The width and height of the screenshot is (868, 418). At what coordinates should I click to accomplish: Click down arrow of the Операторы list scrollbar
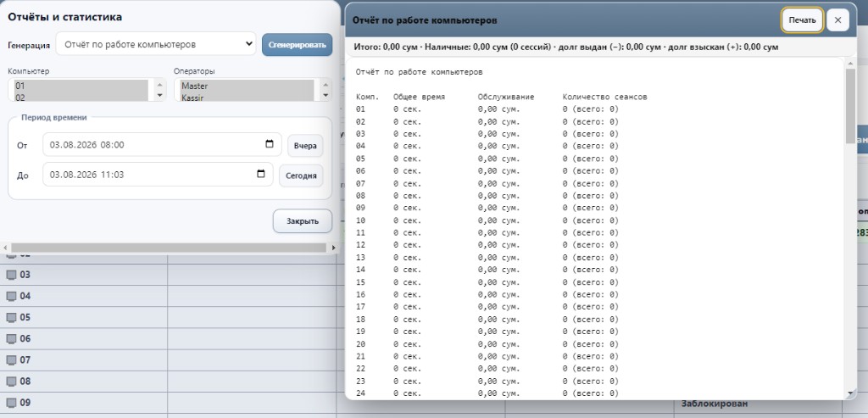(x=326, y=95)
